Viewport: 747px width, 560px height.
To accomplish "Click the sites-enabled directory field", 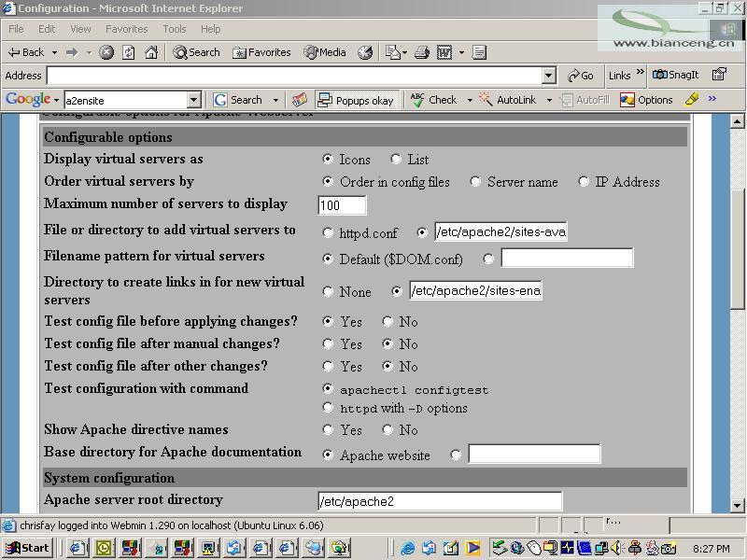I will tap(476, 291).
